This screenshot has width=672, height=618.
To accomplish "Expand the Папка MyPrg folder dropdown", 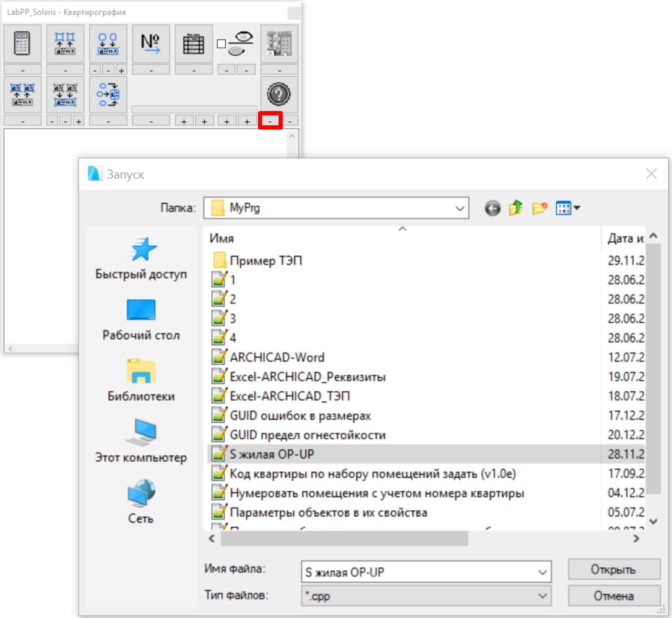I will coord(460,208).
